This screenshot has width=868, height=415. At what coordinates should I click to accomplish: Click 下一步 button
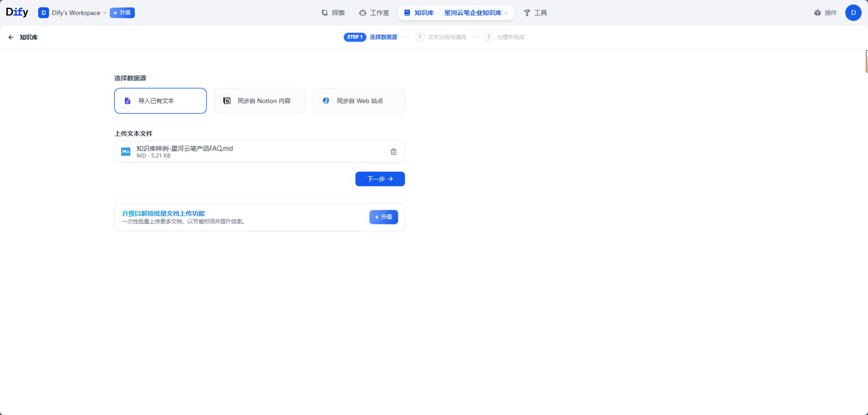pyautogui.click(x=380, y=179)
